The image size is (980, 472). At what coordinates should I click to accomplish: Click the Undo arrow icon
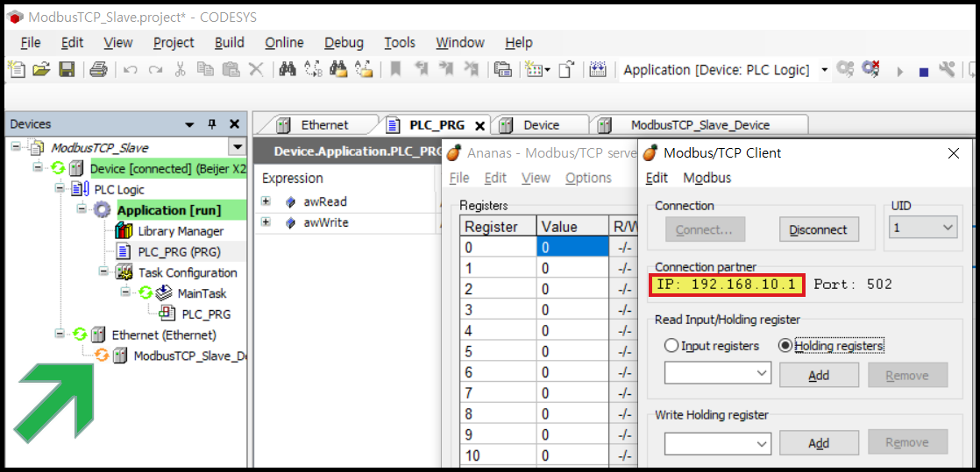[x=131, y=70]
